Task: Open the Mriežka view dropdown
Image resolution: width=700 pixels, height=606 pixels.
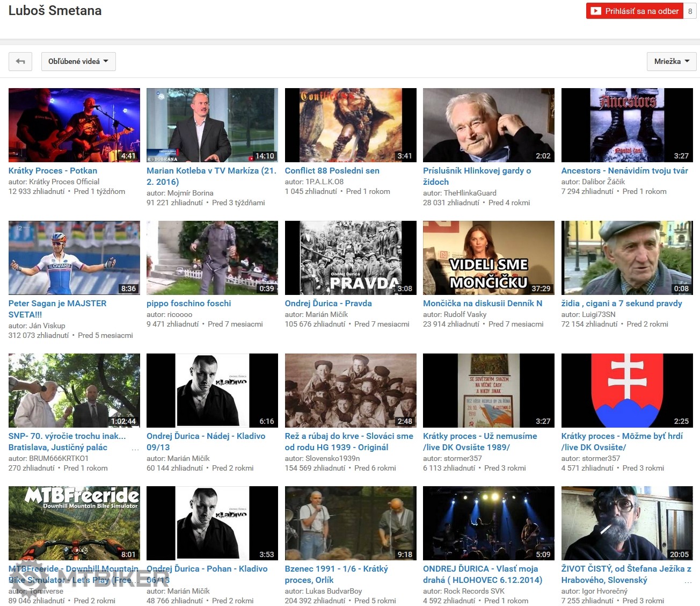Action: tap(671, 61)
